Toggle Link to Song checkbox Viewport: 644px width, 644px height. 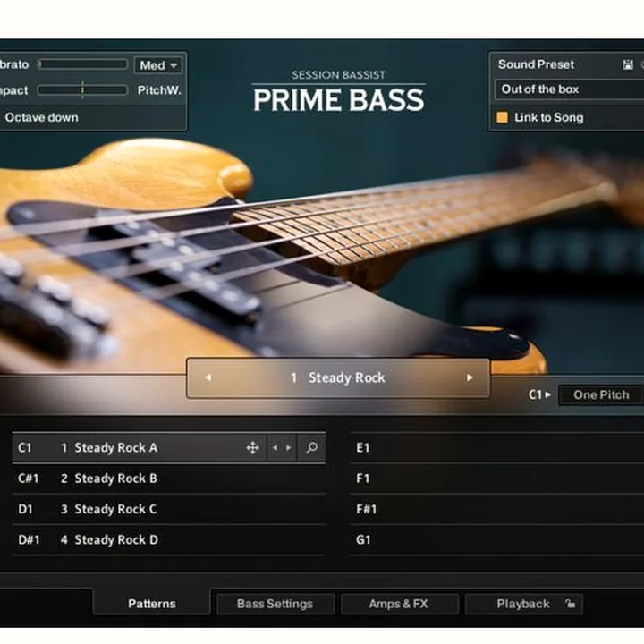pyautogui.click(x=502, y=117)
